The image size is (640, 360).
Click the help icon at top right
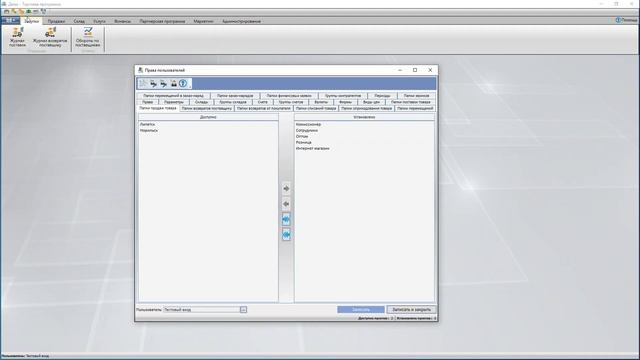click(618, 20)
